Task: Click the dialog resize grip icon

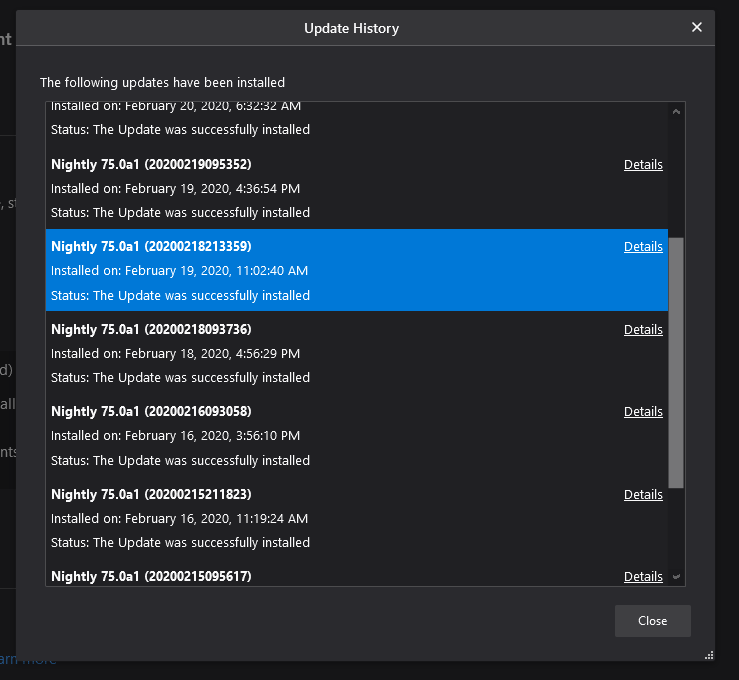Action: (x=709, y=655)
